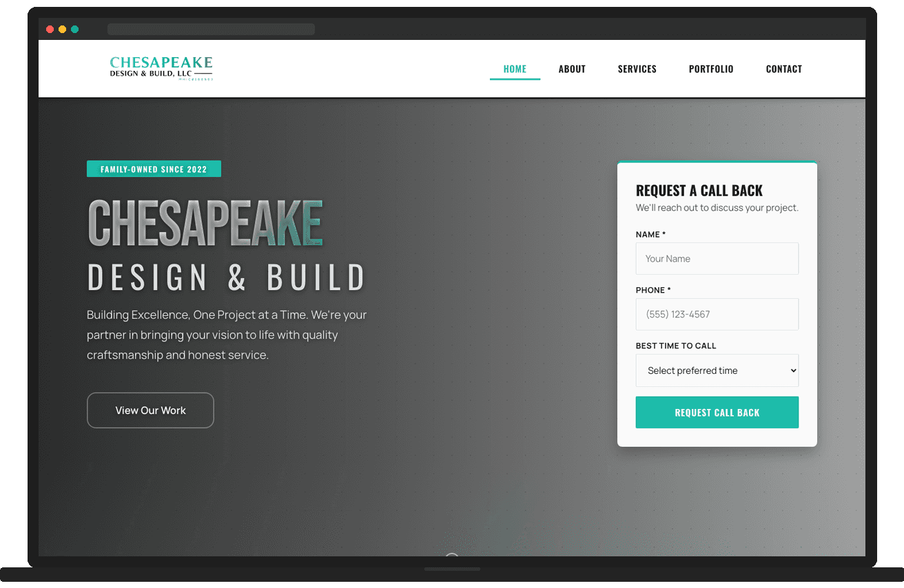
Task: Open the ABOUT page from the navbar
Action: (x=572, y=68)
